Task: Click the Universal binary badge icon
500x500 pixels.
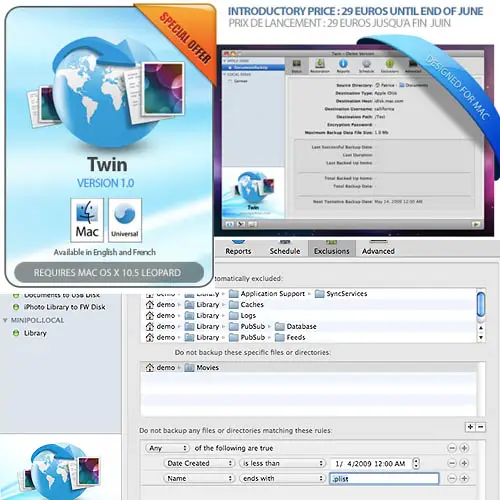Action: tap(125, 220)
